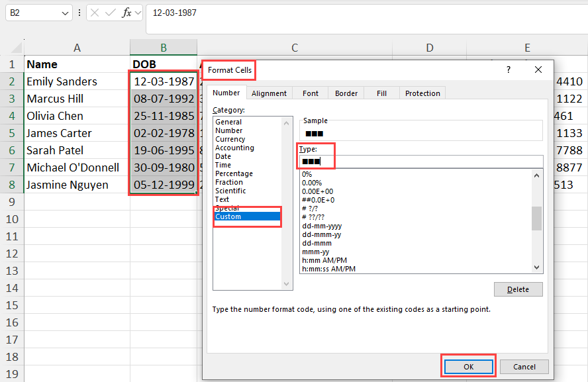Open the Protection tab
Viewport: 588px width, 382px height.
(x=422, y=93)
